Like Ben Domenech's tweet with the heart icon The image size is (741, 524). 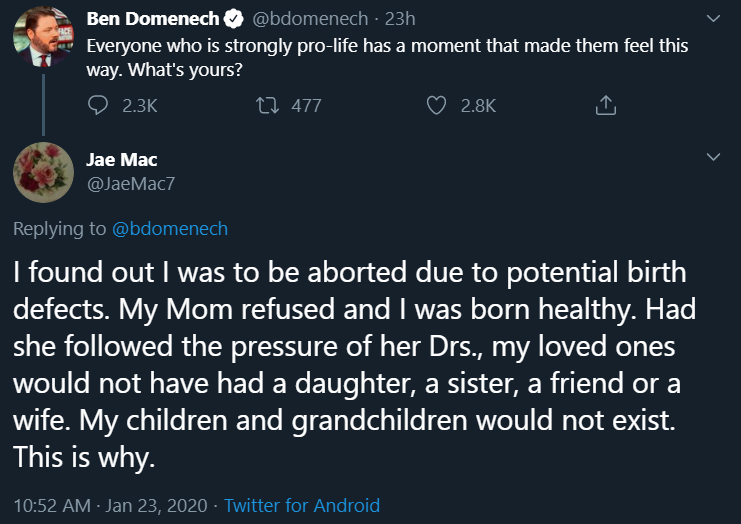pyautogui.click(x=436, y=105)
